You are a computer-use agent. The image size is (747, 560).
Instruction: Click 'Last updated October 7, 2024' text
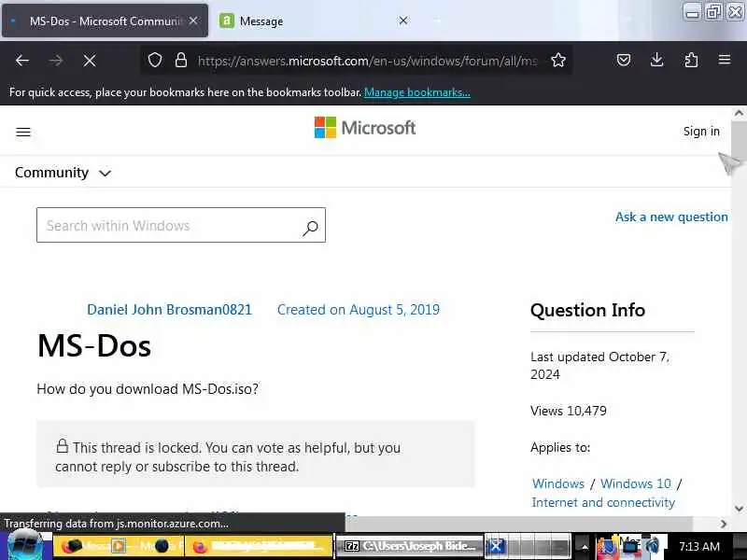click(x=599, y=366)
